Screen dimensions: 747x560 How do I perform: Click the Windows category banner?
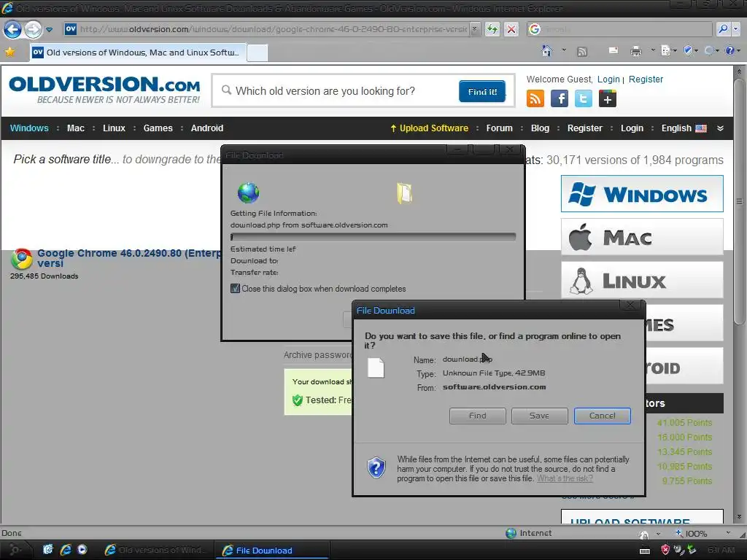(x=642, y=194)
